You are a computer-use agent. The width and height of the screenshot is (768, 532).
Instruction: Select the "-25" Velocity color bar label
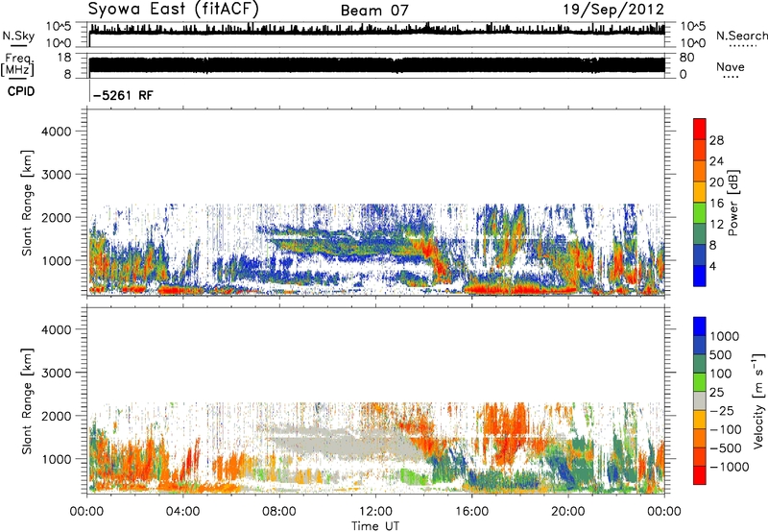pos(722,410)
